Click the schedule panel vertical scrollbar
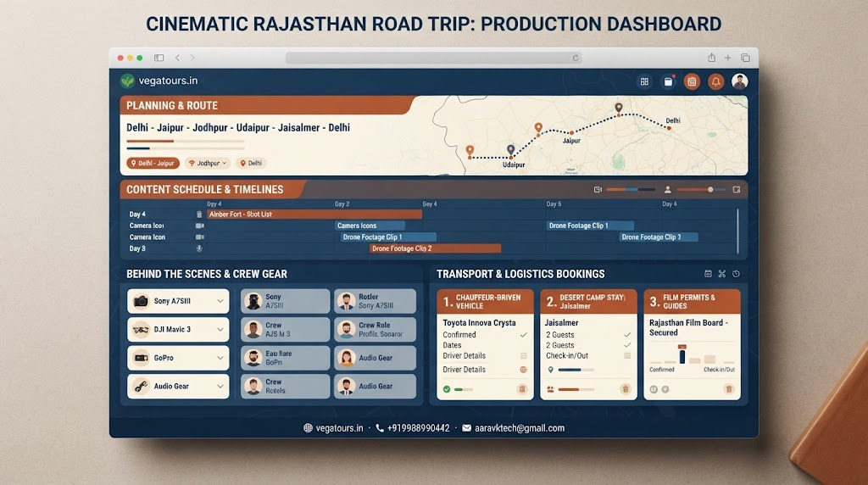Screen dimensions: 868x485 click(x=737, y=231)
